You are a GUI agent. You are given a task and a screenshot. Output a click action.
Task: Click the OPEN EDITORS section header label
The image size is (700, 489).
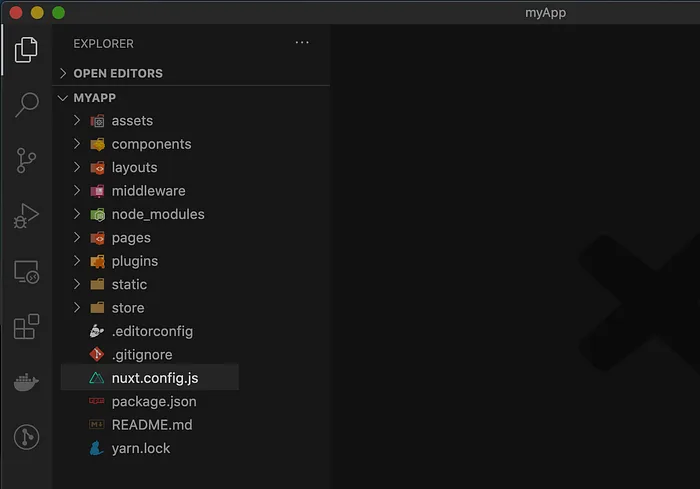[x=118, y=74]
